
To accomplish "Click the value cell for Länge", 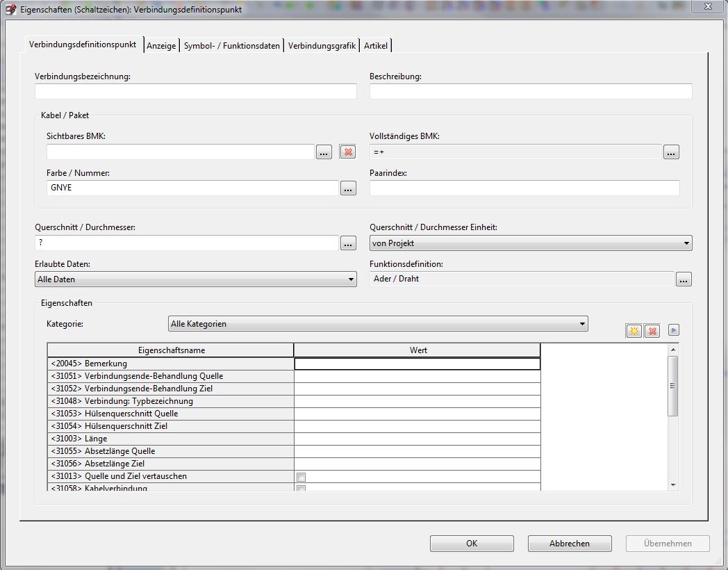I will coord(417,439).
